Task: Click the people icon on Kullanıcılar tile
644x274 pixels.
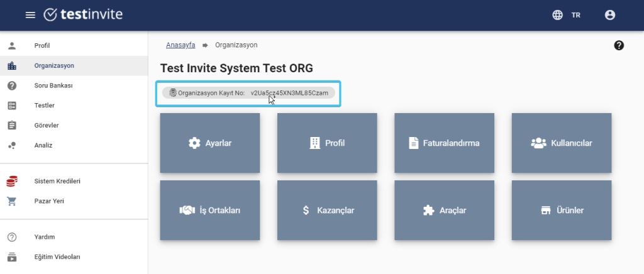Action: [538, 143]
